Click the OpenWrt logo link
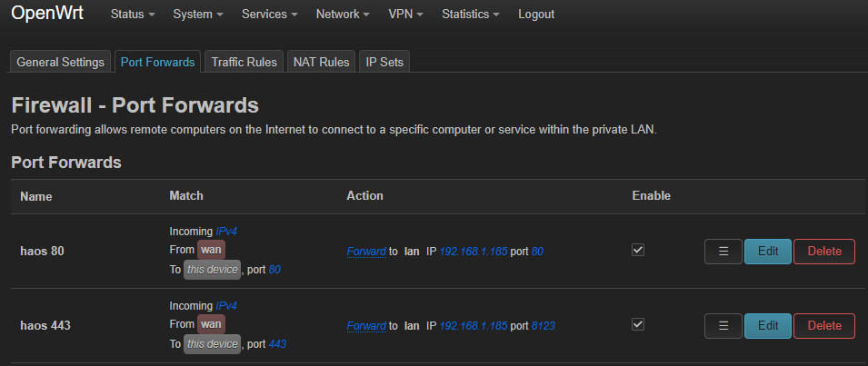 [x=47, y=14]
